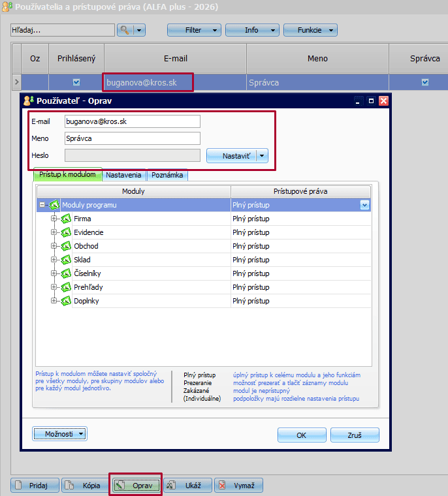
Task: Click the Kópia button
Action: coord(86,486)
